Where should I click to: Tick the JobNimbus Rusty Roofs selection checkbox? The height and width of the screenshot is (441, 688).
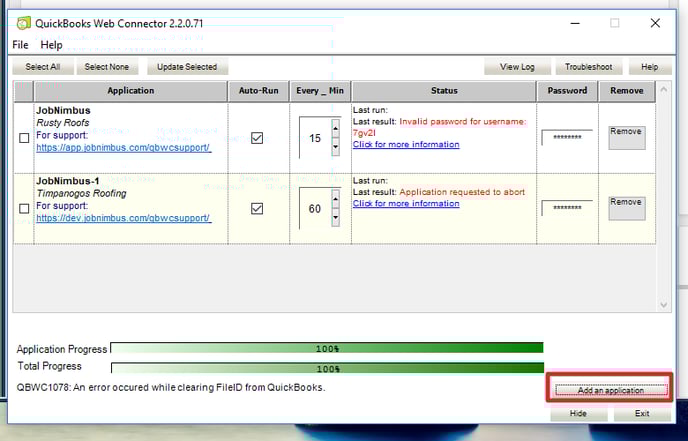[x=24, y=138]
